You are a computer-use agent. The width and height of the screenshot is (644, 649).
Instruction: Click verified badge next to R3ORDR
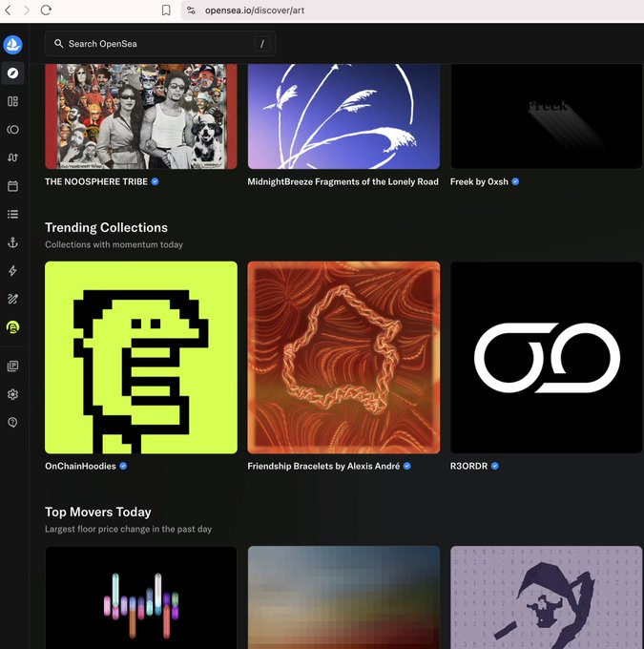pyautogui.click(x=495, y=466)
